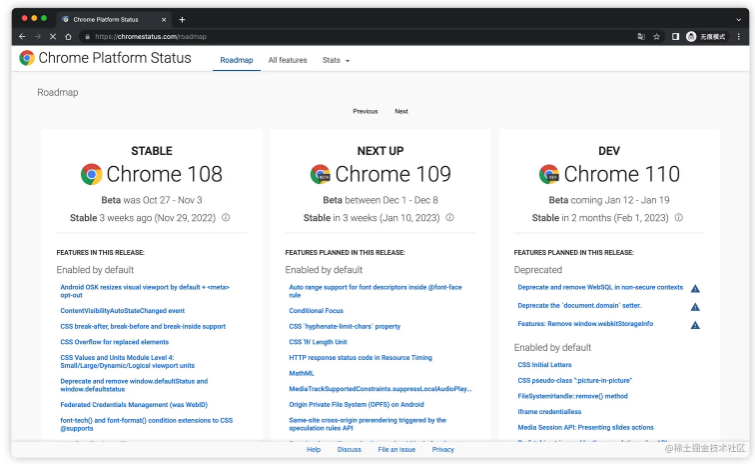This screenshot has width=755, height=464.
Task: Open CSS Values and Units Module Level 4
Action: tap(127, 361)
